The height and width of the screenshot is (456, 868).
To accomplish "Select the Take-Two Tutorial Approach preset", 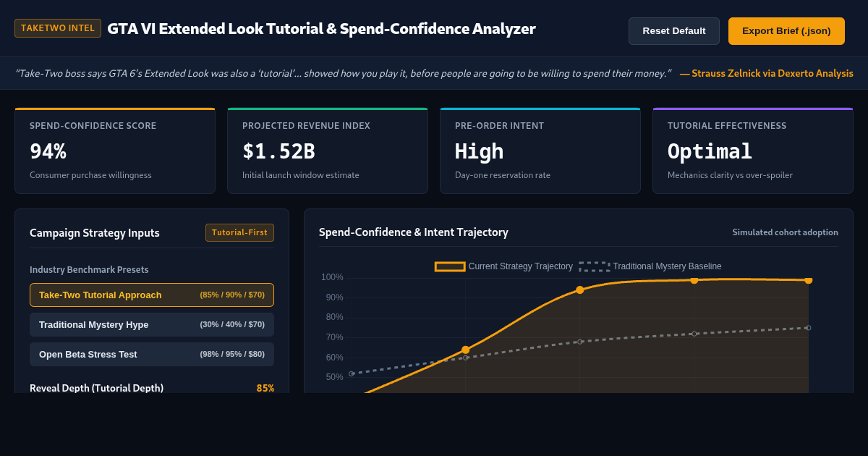I will click(x=152, y=295).
